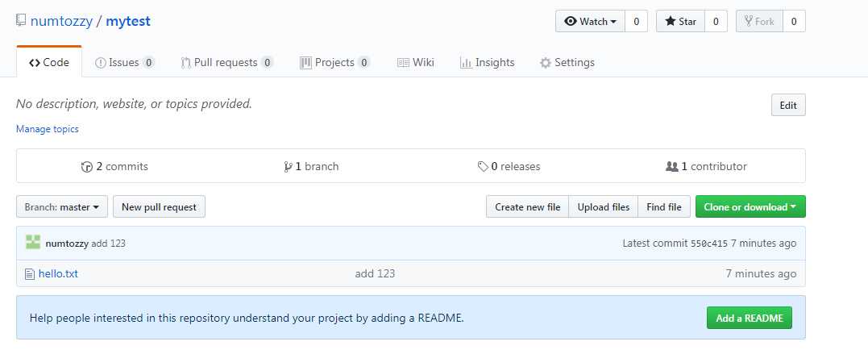868x354 pixels.
Task: Click the README help banner text
Action: tap(247, 319)
